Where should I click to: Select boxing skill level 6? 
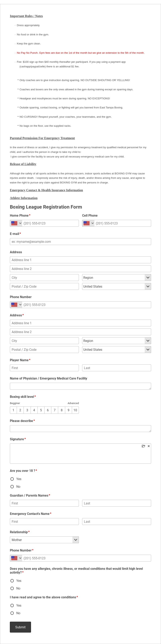[x=48, y=410]
